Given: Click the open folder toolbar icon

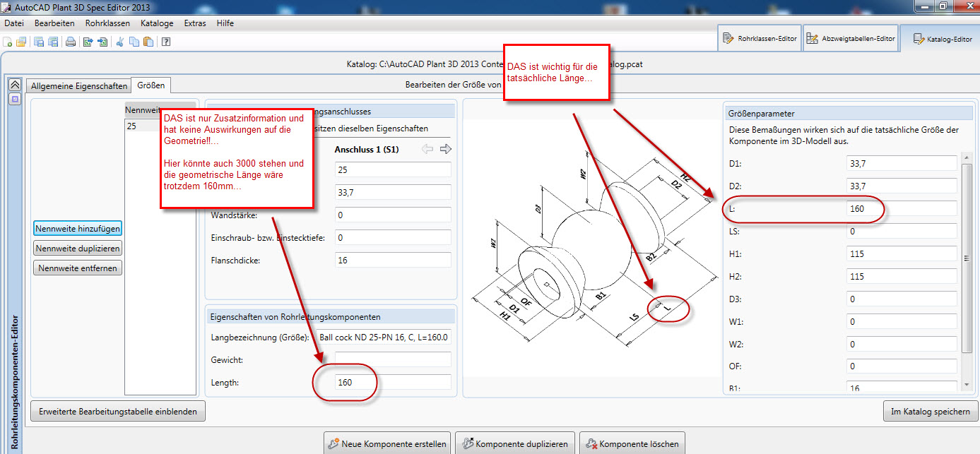Looking at the screenshot, I should 21,42.
